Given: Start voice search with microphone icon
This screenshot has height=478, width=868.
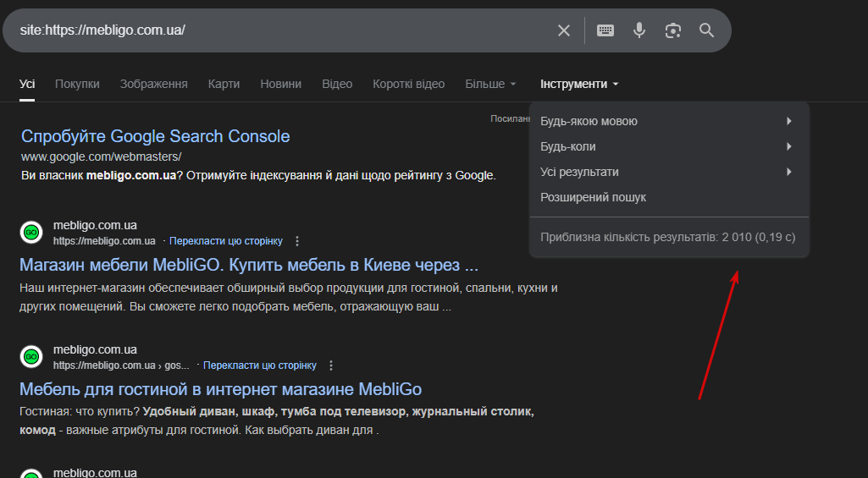Looking at the screenshot, I should point(639,30).
